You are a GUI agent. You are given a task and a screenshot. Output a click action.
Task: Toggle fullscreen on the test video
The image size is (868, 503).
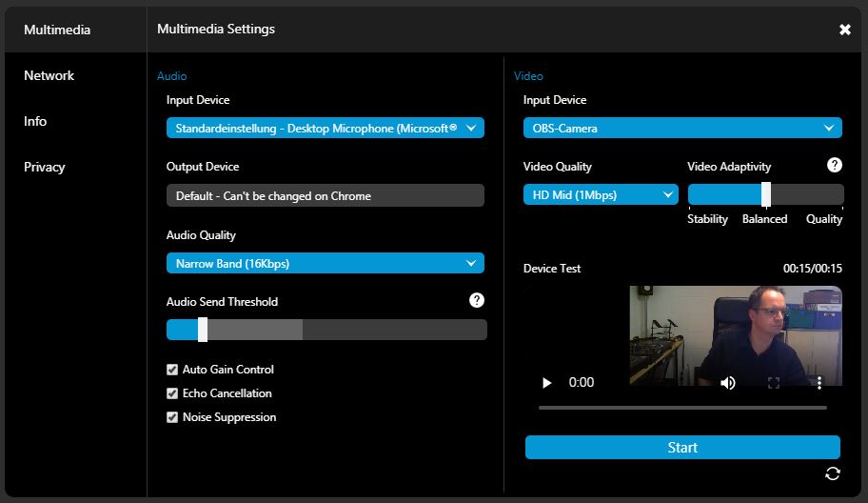tap(774, 382)
